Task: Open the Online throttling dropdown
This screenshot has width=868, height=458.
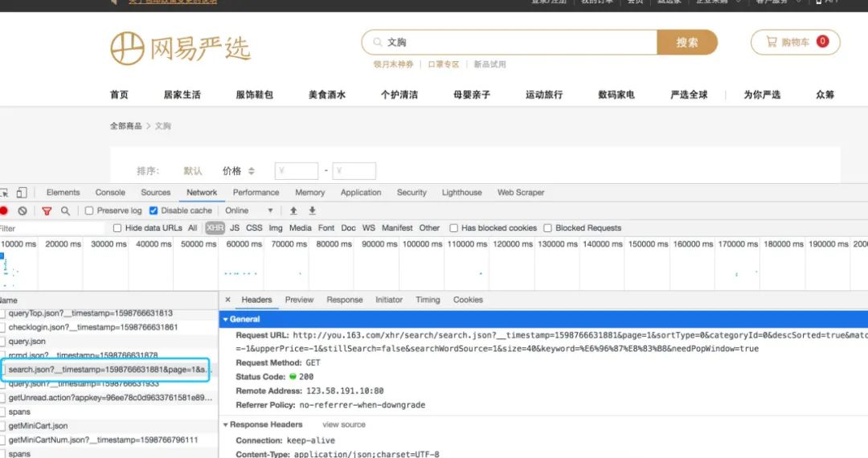Action: click(x=249, y=211)
